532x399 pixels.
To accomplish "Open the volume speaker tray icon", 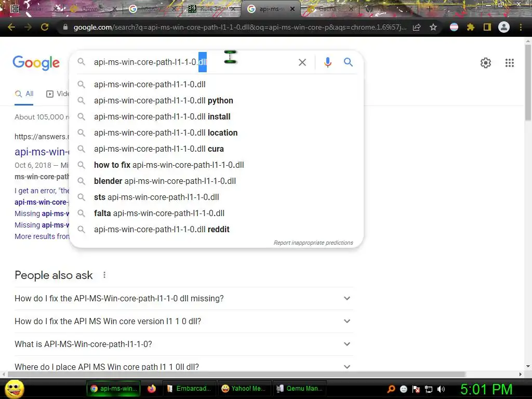I will pos(441,389).
